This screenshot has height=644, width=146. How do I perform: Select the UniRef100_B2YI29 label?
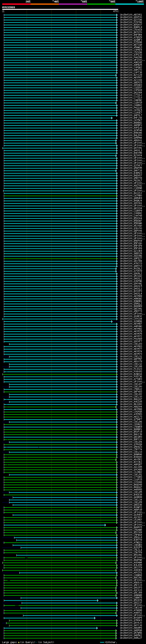tap(131, 75)
